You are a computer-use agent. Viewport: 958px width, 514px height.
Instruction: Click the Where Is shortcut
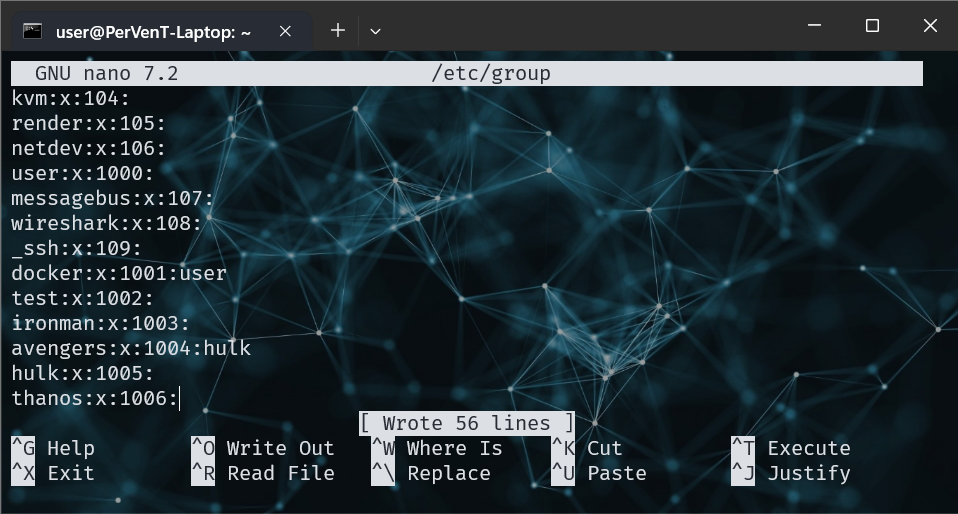(454, 449)
